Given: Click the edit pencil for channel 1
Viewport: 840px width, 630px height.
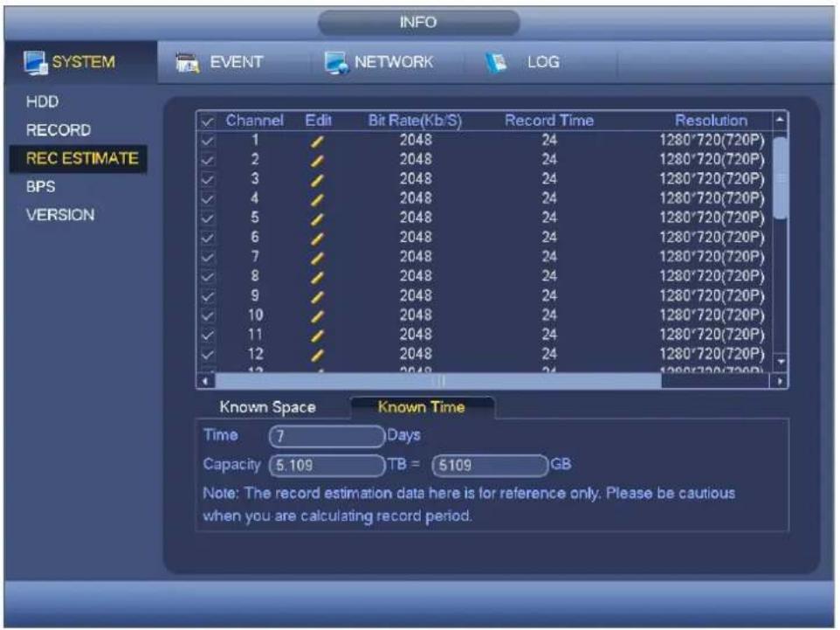Looking at the screenshot, I should [317, 142].
